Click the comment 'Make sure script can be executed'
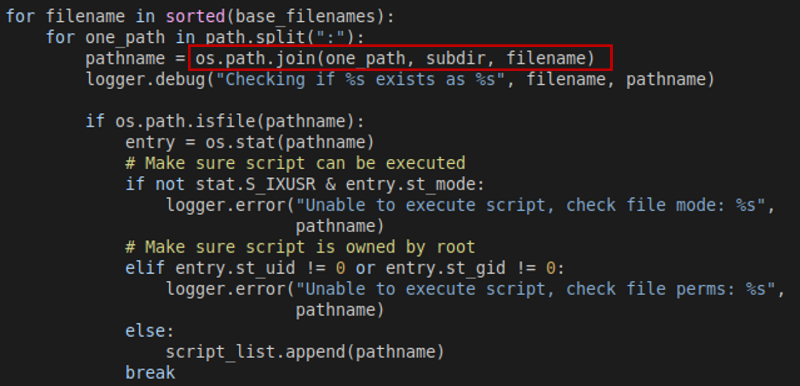Image resolution: width=800 pixels, height=386 pixels. pyautogui.click(x=295, y=164)
